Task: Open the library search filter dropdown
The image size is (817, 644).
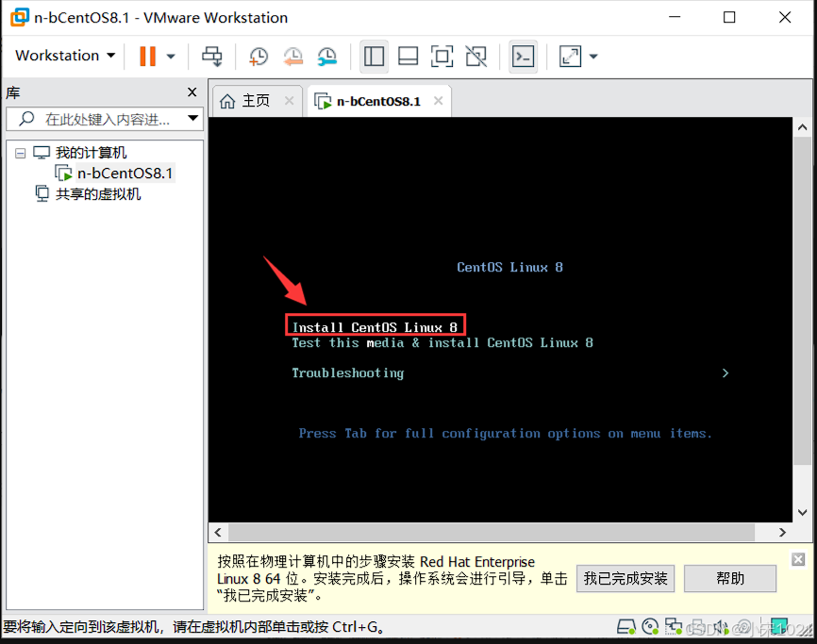Action: tap(192, 118)
